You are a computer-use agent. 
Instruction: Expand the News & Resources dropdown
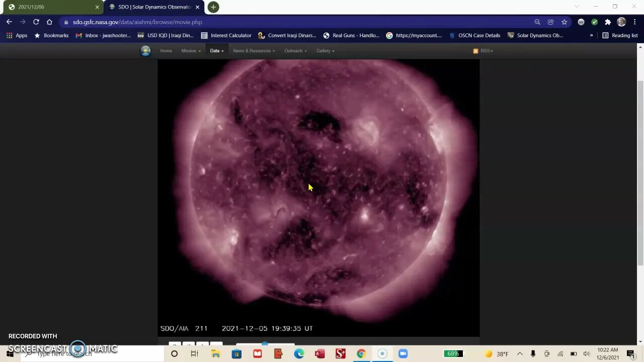(x=254, y=51)
